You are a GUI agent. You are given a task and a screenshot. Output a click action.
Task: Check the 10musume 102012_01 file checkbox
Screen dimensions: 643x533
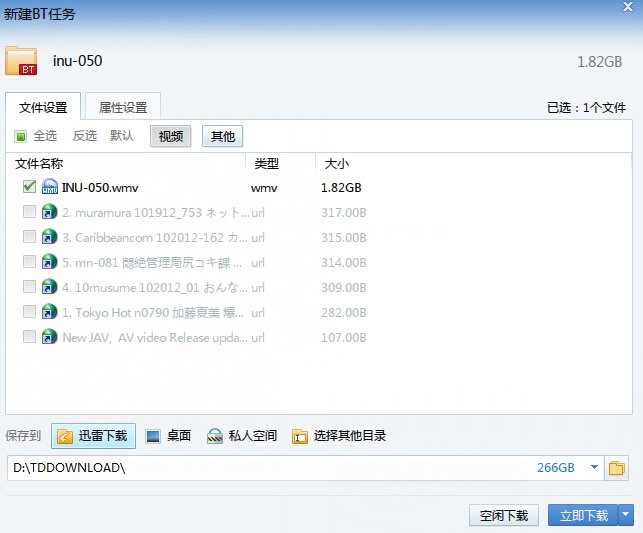pyautogui.click(x=29, y=287)
